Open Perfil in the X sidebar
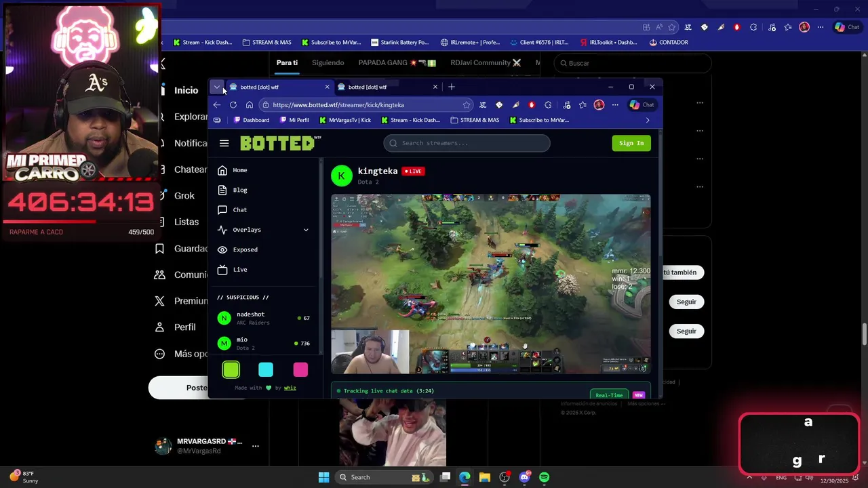The width and height of the screenshot is (868, 488). point(175,327)
